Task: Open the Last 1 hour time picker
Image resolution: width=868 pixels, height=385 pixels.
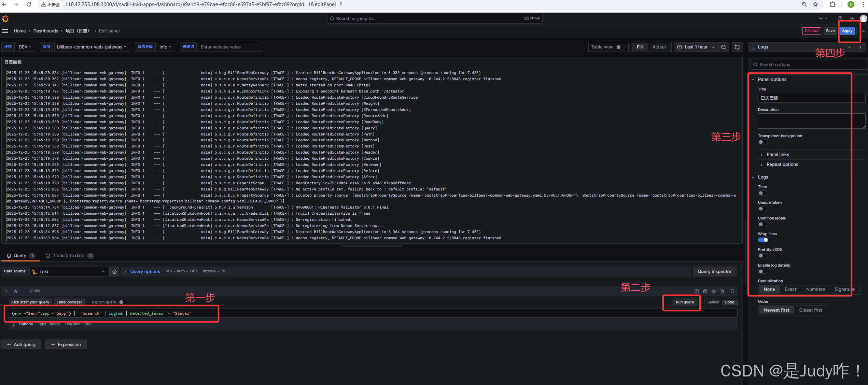Action: tap(696, 47)
